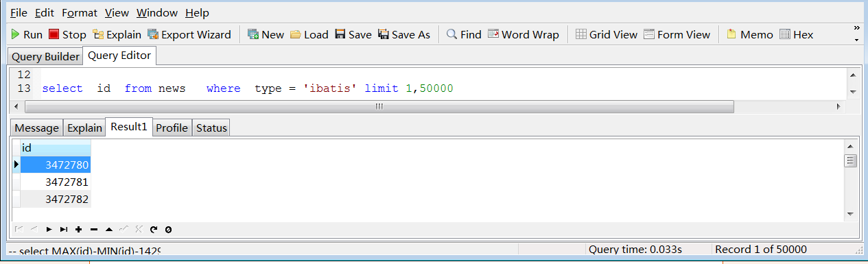Click line number 13 in the editor
This screenshot has width=868, height=264.
click(x=23, y=88)
